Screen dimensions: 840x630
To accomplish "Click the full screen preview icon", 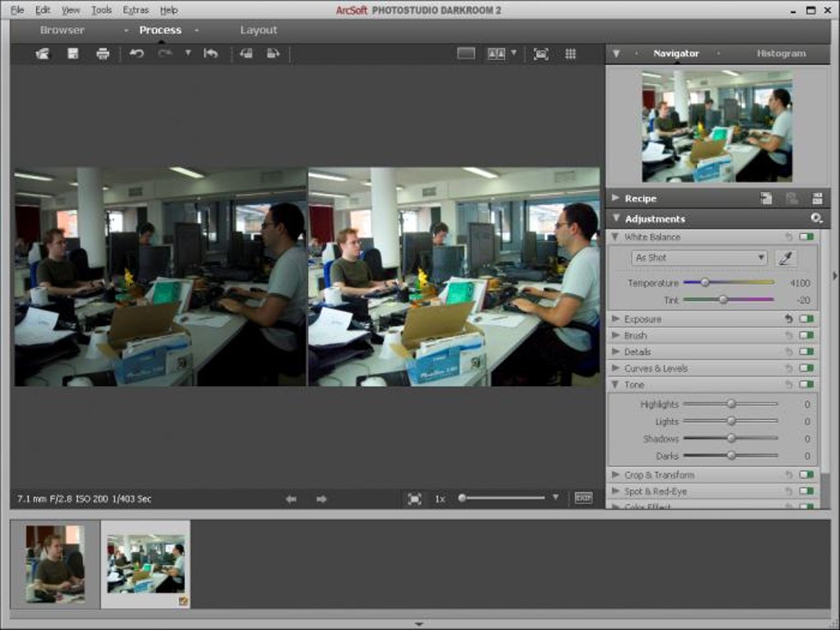I will 541,54.
